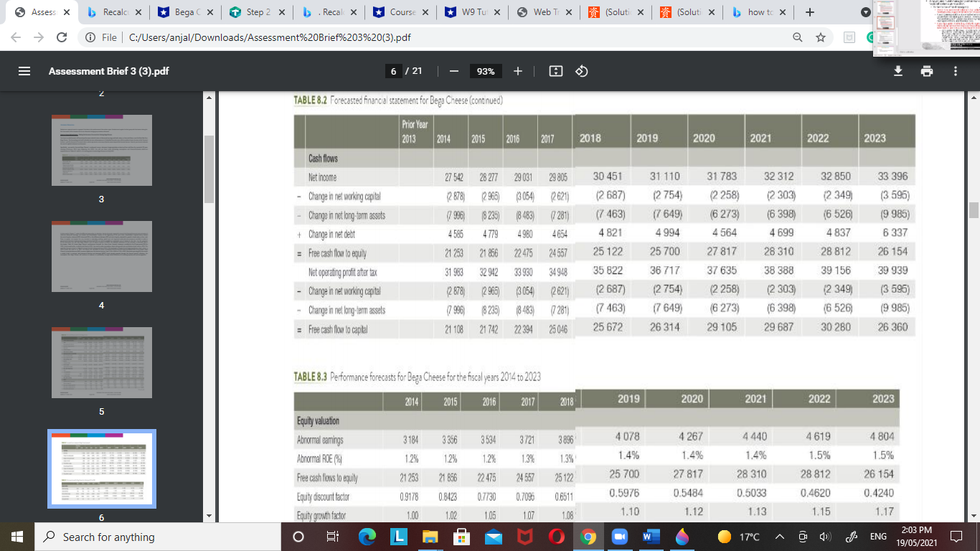Open File Explorer from the taskbar

[429, 537]
